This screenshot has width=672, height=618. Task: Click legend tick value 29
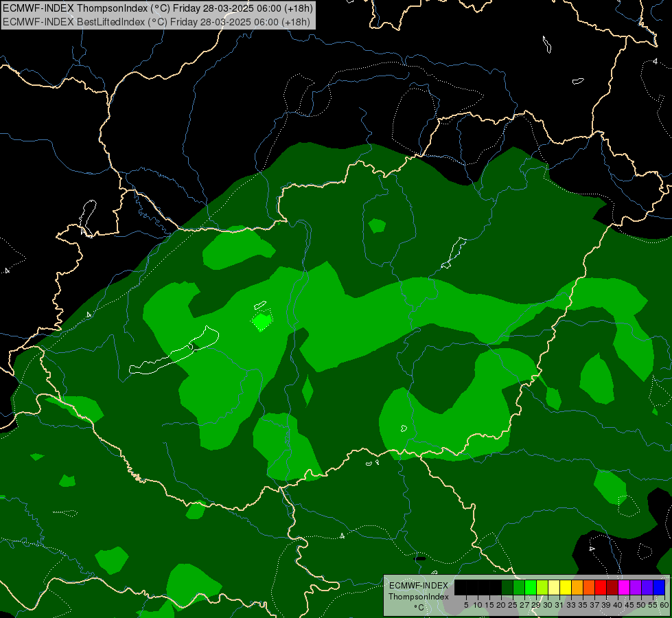tap(536, 605)
